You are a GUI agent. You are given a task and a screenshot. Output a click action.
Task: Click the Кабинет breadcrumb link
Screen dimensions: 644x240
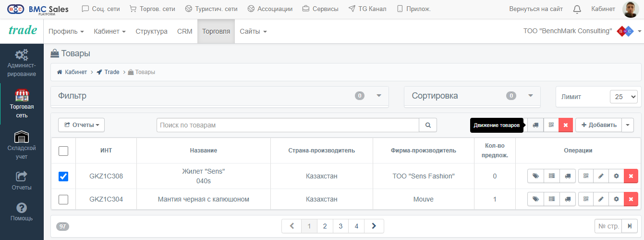click(72, 72)
